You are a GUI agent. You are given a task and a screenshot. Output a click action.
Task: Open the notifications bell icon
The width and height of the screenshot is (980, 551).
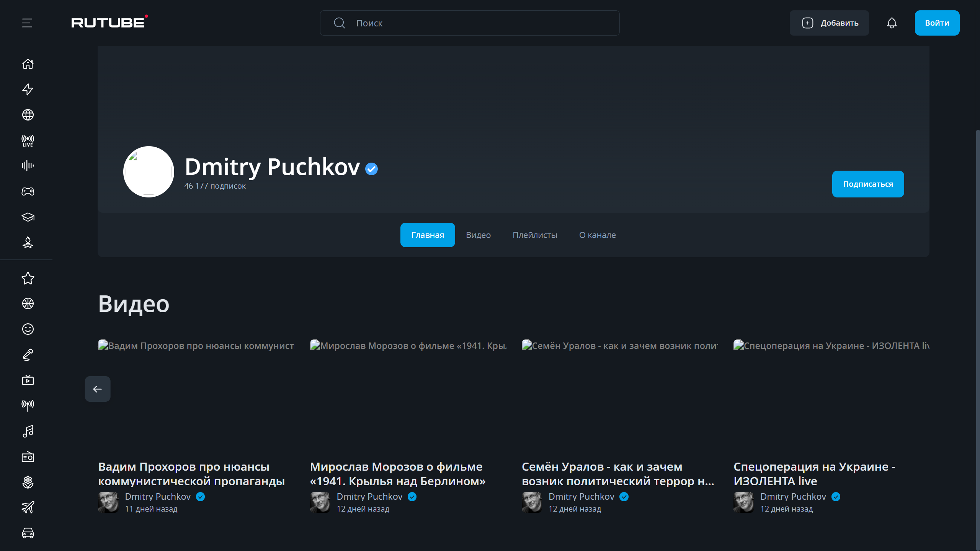tap(892, 23)
